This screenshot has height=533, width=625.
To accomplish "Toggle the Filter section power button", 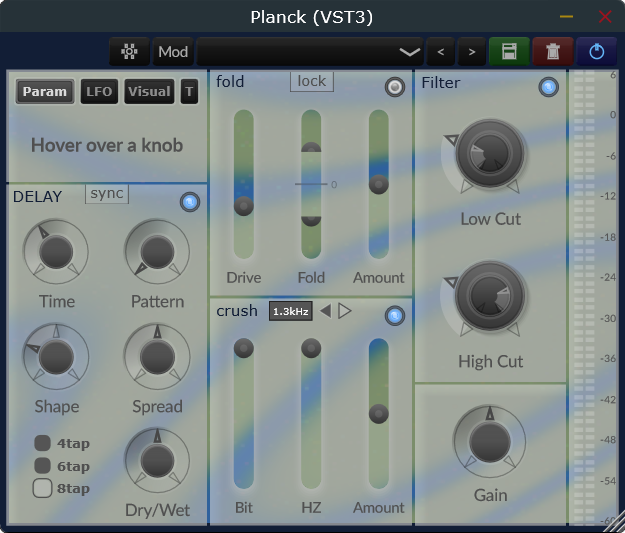I will (548, 87).
